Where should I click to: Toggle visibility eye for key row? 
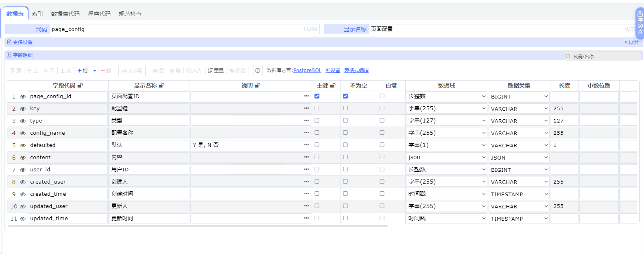coord(23,109)
